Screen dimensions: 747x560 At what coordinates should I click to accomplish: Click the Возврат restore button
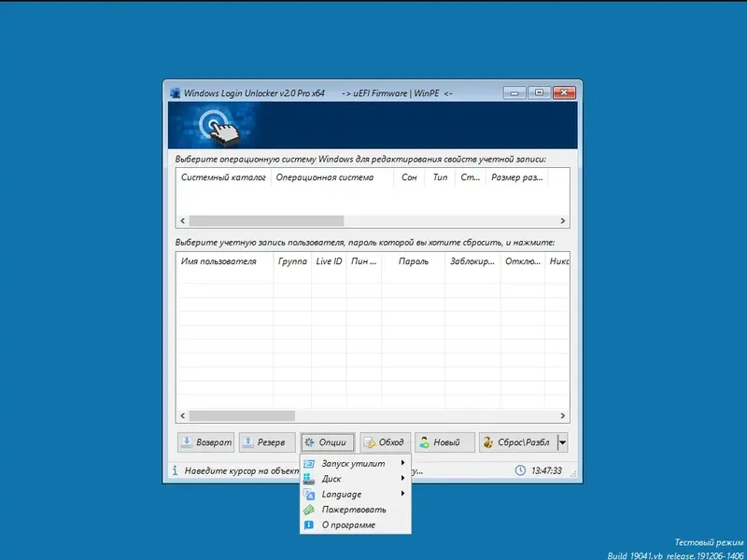tap(205, 442)
